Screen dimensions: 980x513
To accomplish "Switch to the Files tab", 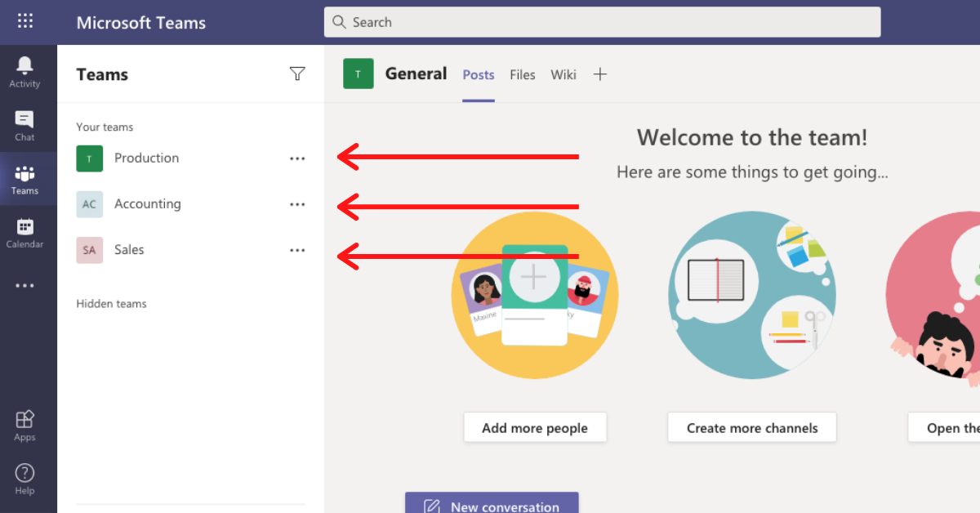I will click(523, 74).
